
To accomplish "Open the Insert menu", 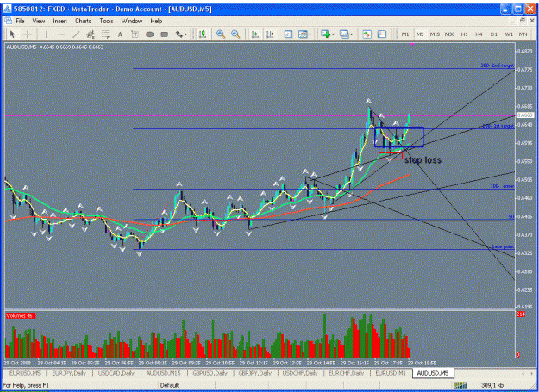I will coord(60,21).
